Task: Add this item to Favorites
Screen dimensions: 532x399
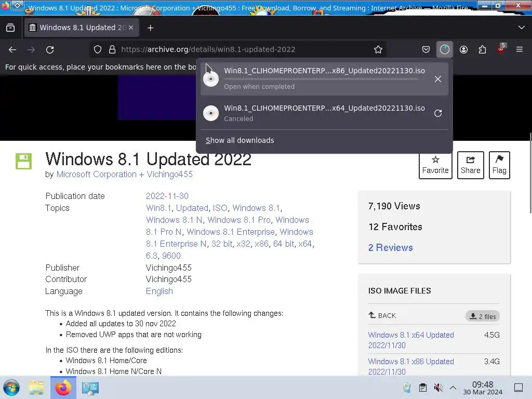Action: 435,165
